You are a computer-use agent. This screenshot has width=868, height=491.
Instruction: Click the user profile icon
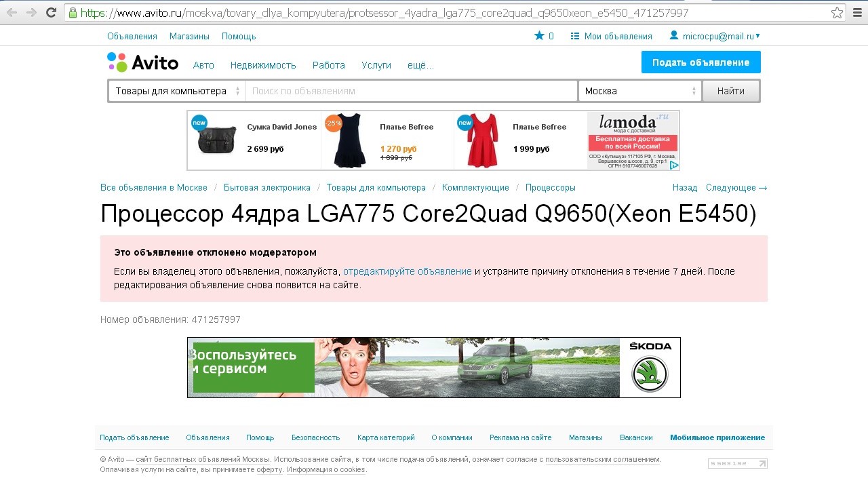click(674, 35)
